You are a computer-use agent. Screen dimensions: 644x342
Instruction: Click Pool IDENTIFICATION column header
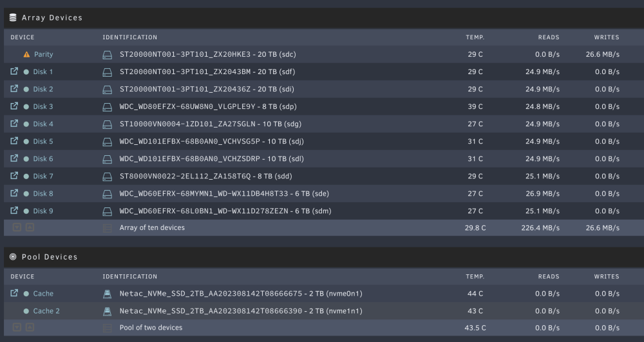[x=130, y=277]
